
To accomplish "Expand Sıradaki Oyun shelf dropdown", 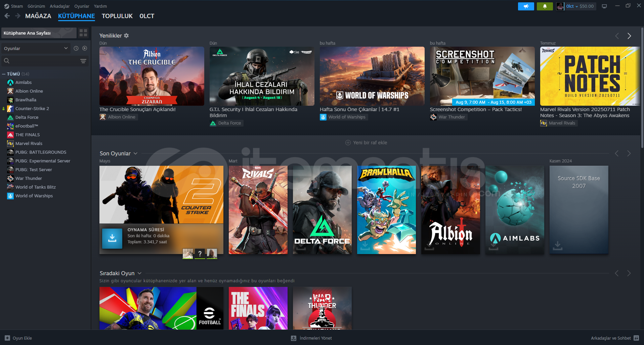I will coord(139,273).
